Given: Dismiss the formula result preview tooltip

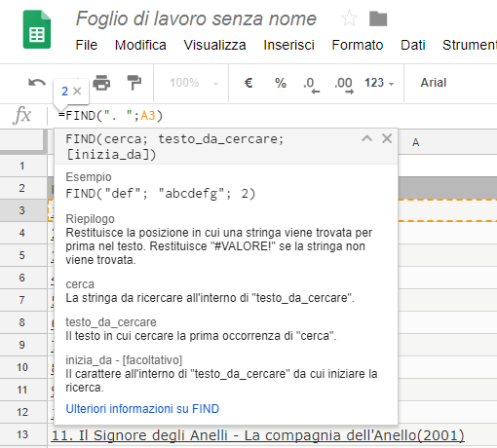Looking at the screenshot, I should click(77, 92).
